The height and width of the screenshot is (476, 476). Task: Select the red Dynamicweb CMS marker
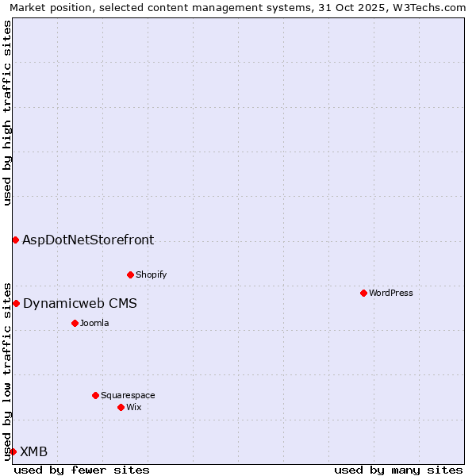16,303
